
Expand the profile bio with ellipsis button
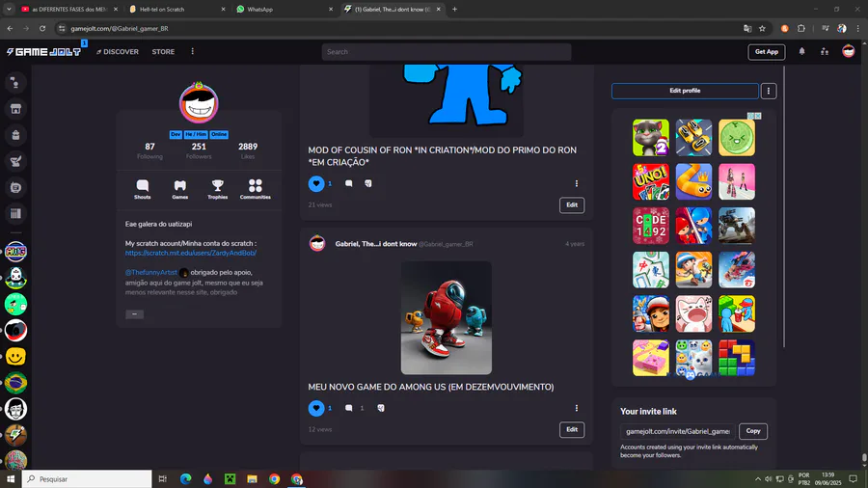[134, 314]
